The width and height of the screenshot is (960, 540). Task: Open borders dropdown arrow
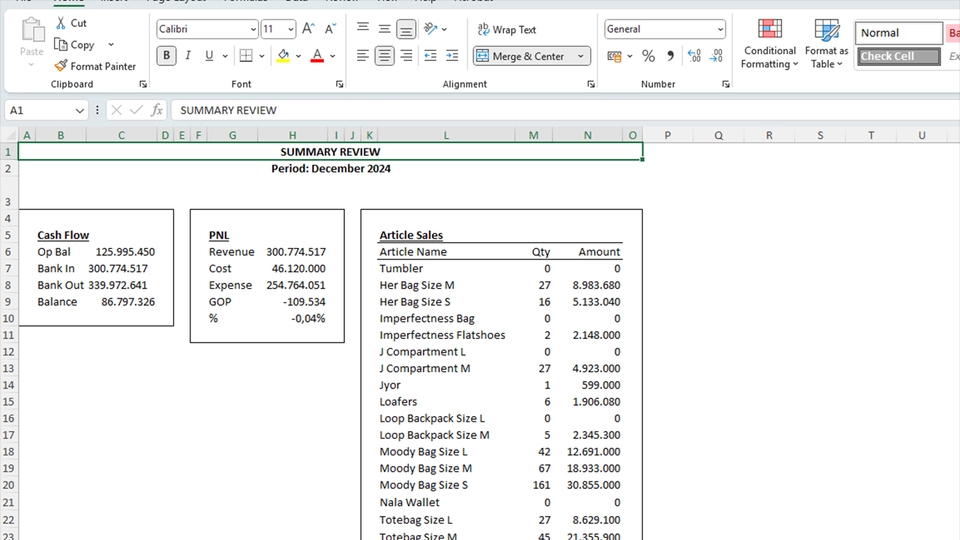261,56
